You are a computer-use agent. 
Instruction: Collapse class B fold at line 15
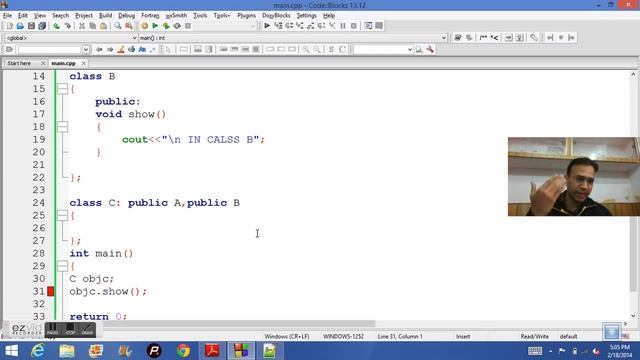(x=62, y=89)
